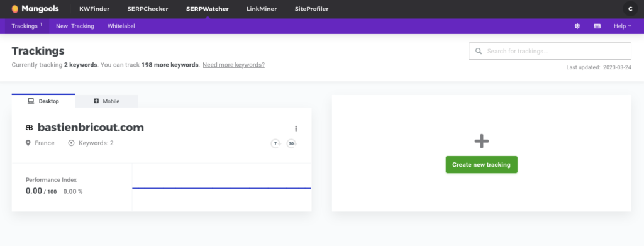Open SiteProfiler tool
Viewport: 644px width, 246px height.
[x=312, y=9]
